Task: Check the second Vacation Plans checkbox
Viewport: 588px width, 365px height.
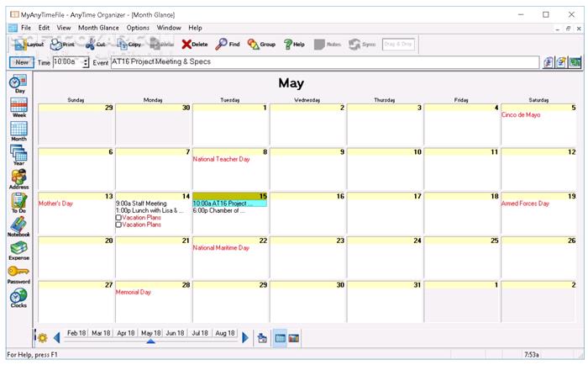Action: click(118, 225)
